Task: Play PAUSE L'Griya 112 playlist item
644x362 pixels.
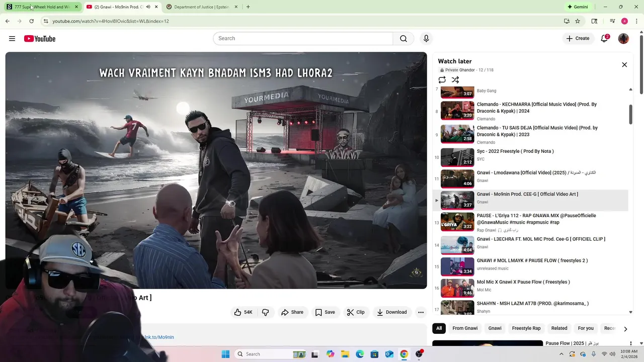Action: (531, 222)
